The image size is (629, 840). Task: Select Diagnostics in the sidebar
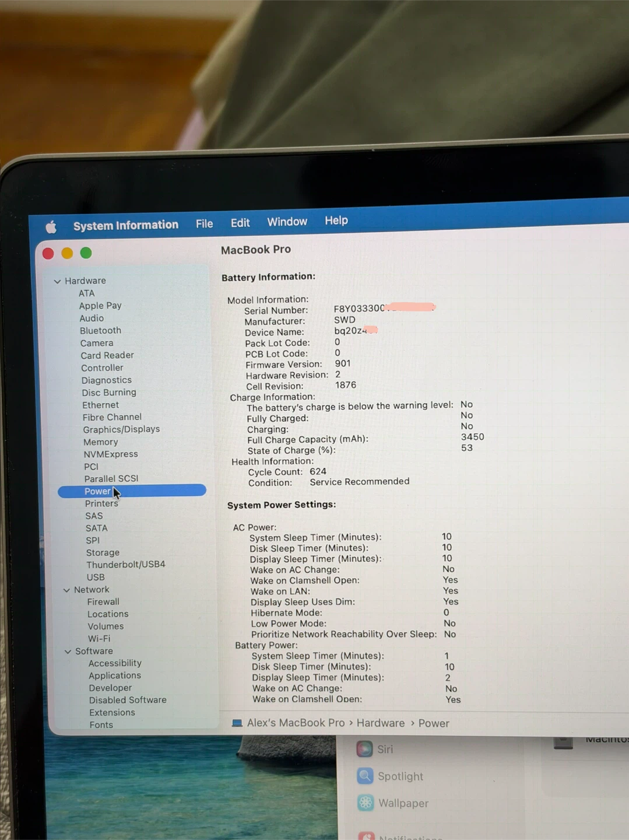pos(106,380)
